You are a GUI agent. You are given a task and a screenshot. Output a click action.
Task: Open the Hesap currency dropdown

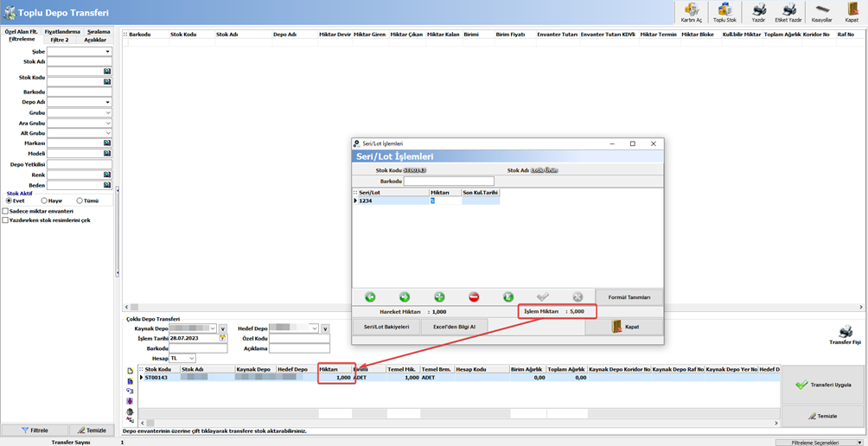point(192,358)
